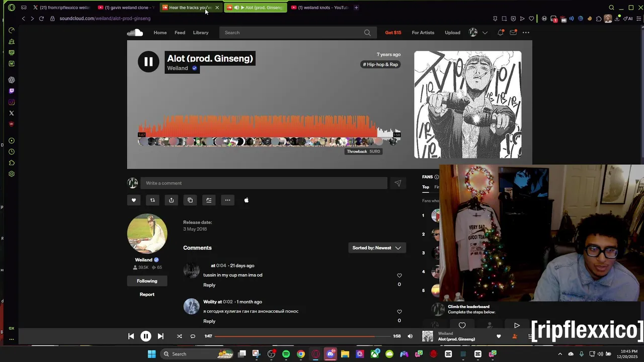This screenshot has width=644, height=362.
Task: Go to the Home tab in SoundCloud
Action: click(x=160, y=33)
